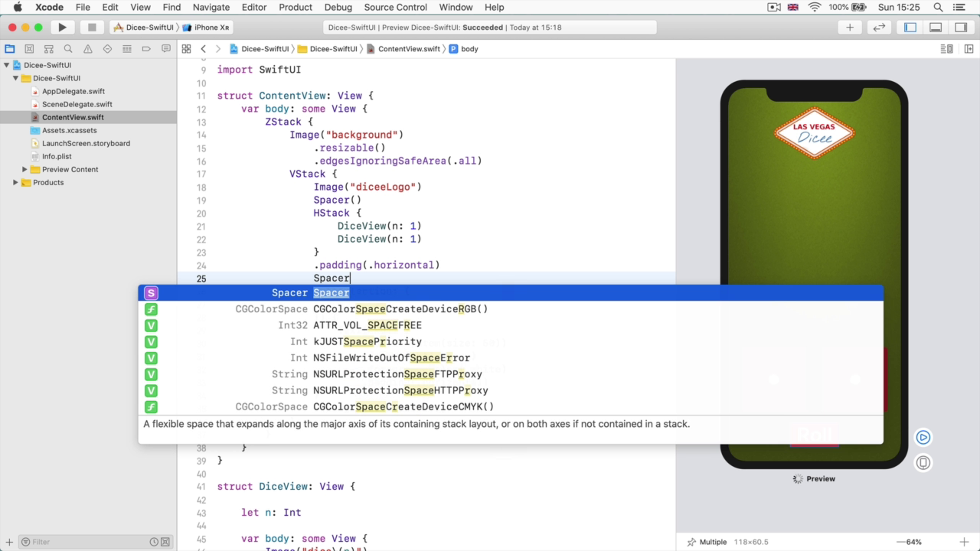
Task: Open ContentView.swift jump bar segment
Action: [403, 49]
